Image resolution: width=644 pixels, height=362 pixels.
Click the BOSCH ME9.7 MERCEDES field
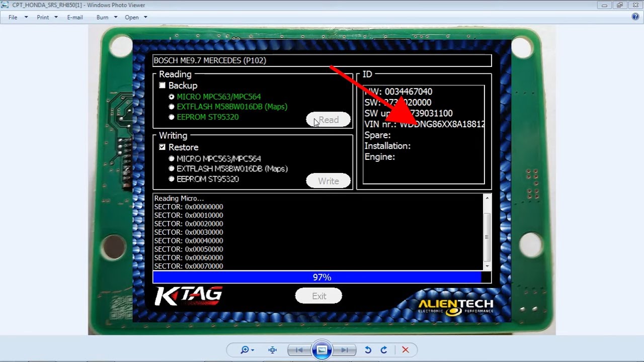point(322,60)
